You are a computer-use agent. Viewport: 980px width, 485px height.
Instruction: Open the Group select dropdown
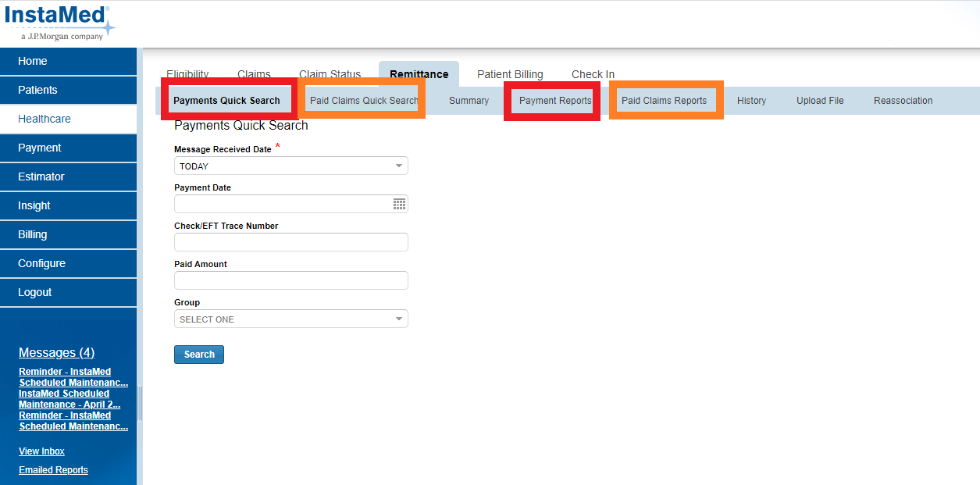290,319
